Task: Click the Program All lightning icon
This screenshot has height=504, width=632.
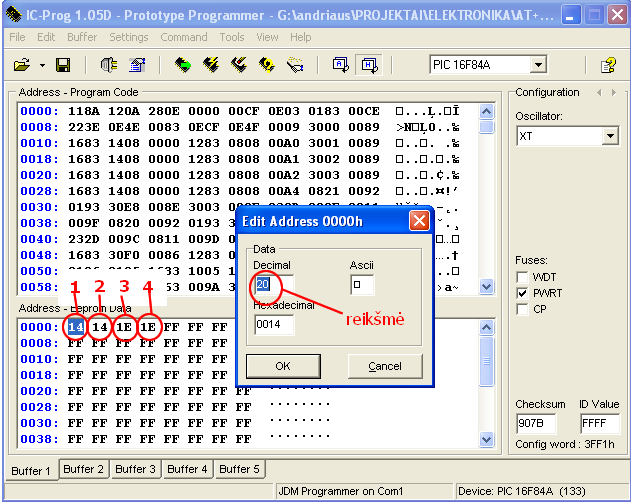Action: click(211, 65)
